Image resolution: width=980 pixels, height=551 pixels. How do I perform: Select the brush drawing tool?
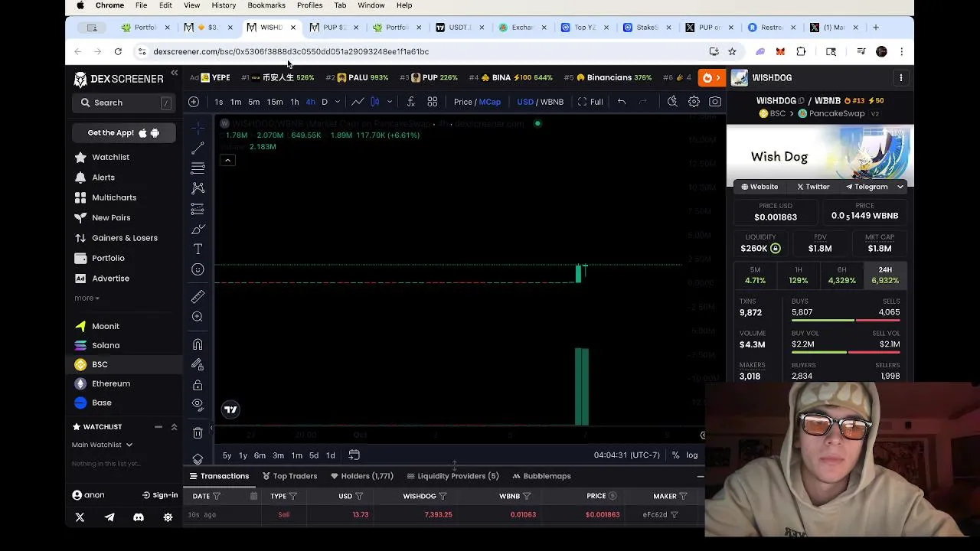tap(198, 229)
